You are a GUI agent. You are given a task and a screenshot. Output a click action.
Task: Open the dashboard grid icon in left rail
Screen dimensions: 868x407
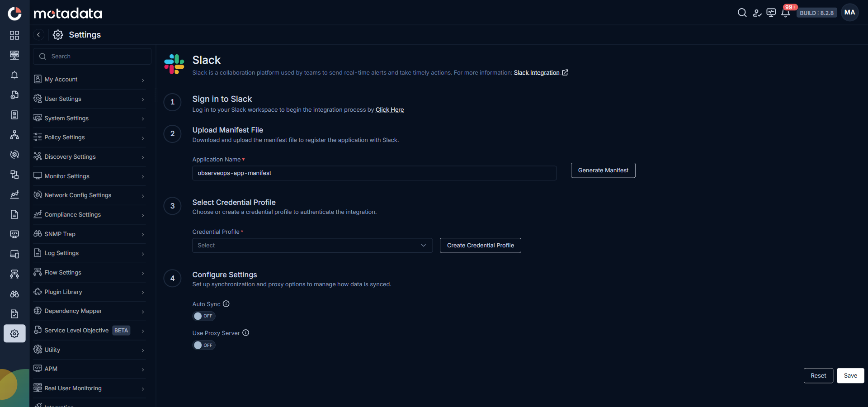tap(14, 35)
